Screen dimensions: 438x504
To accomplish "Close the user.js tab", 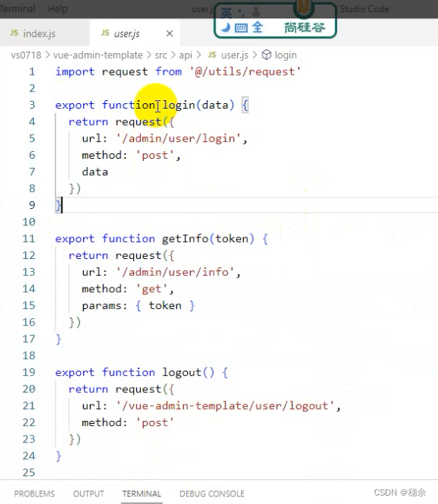I will pyautogui.click(x=169, y=33).
